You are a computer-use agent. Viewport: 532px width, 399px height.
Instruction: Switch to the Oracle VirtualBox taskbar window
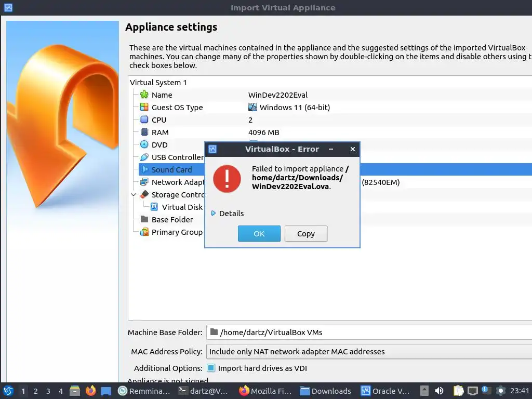click(x=386, y=391)
